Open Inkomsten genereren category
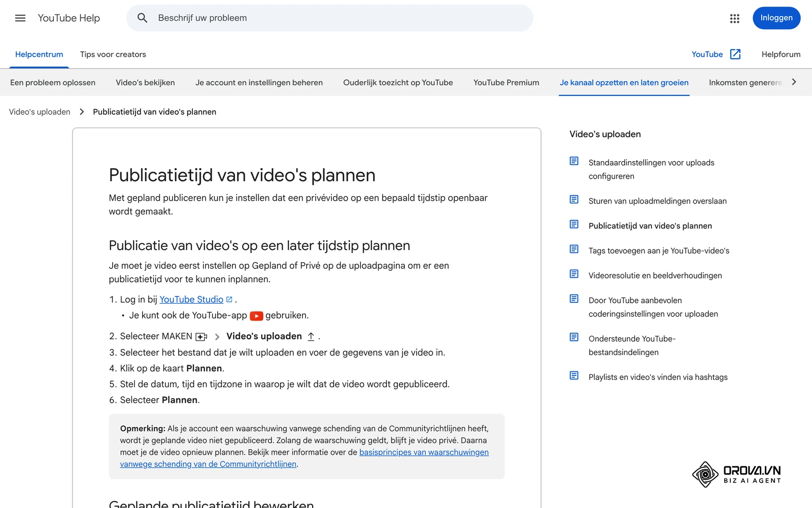 746,83
